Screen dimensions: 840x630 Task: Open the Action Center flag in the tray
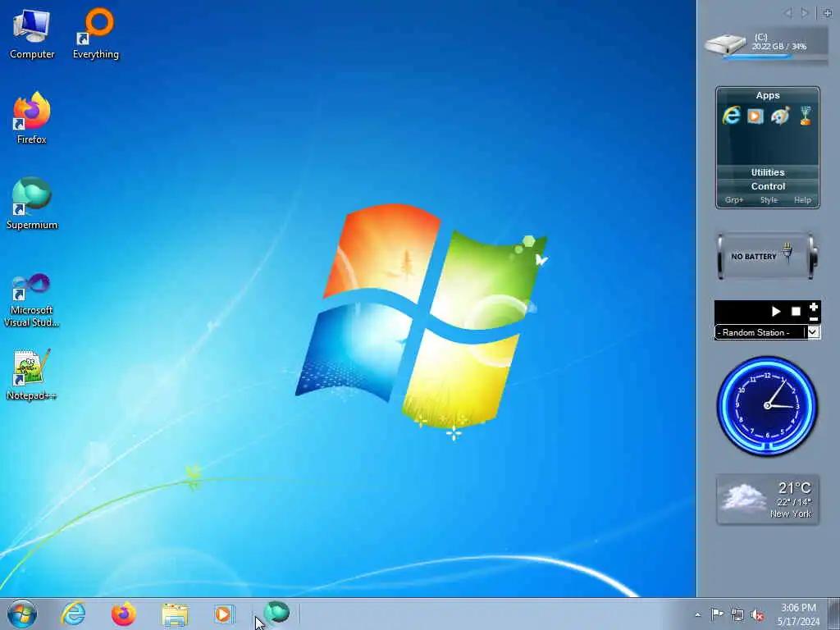pyautogui.click(x=717, y=614)
